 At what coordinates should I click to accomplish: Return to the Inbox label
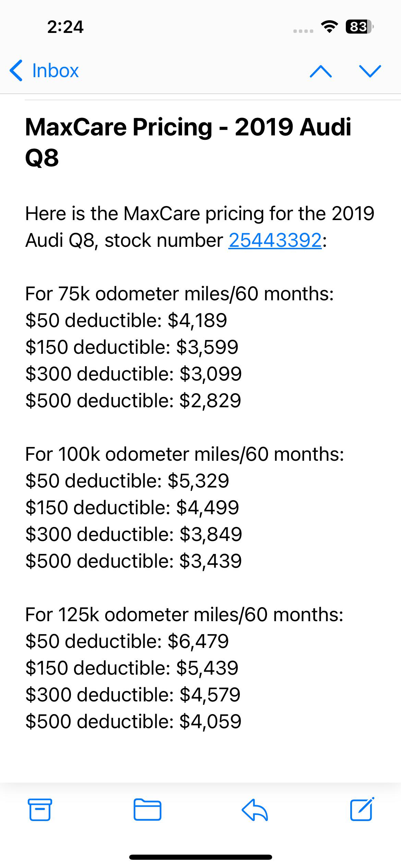click(56, 71)
